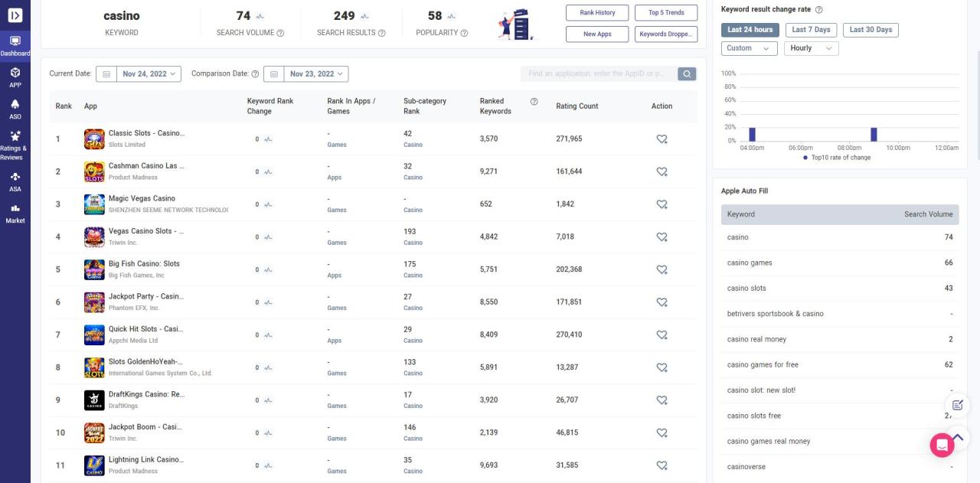This screenshot has width=980, height=483.
Task: Select the Last 30 Days tab
Action: pos(871,30)
